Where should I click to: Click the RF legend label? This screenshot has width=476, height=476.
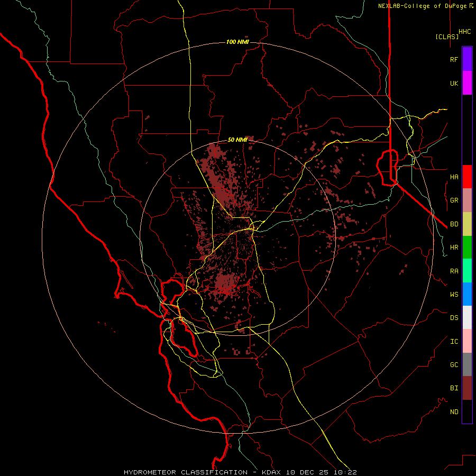coord(454,59)
